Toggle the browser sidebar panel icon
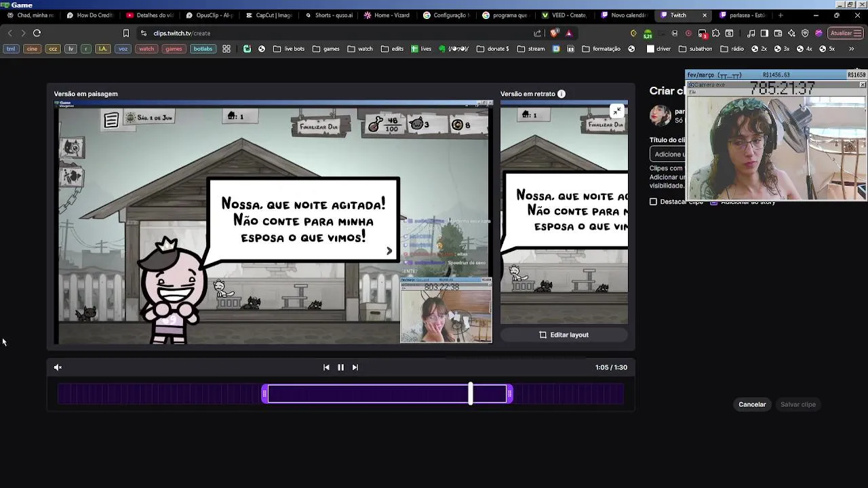 (764, 33)
